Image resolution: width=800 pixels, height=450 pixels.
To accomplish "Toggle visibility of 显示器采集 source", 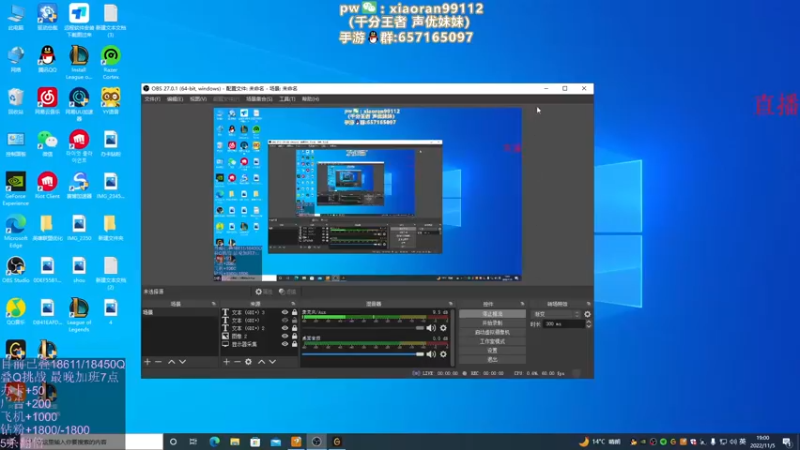I will [285, 344].
